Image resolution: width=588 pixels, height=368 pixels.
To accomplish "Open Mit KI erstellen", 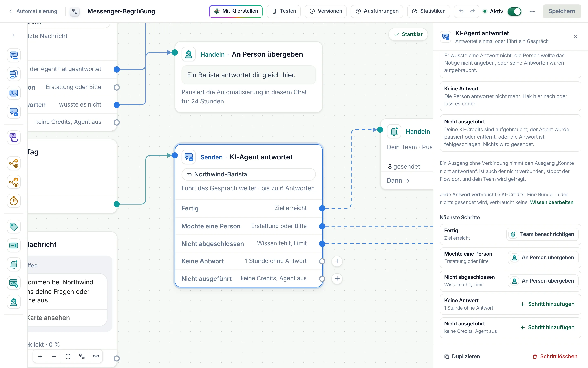I will pyautogui.click(x=236, y=11).
